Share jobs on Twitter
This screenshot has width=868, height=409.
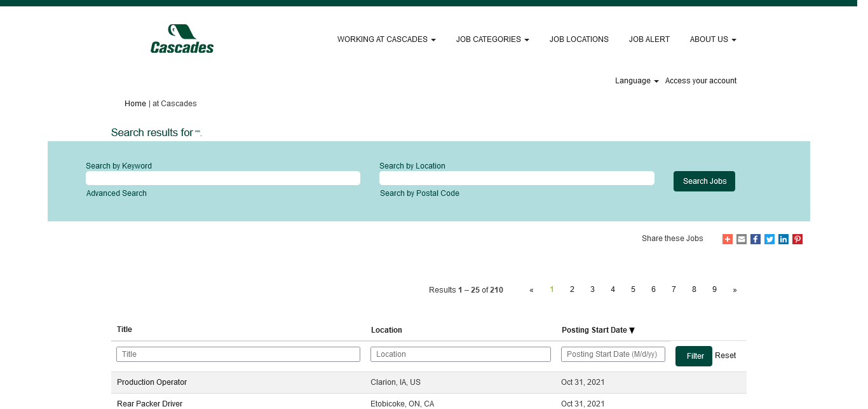(770, 239)
